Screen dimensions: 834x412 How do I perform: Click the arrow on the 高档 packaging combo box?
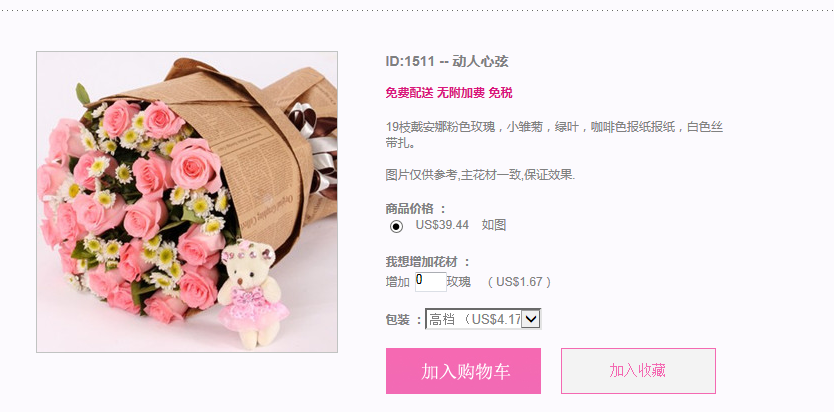tap(531, 319)
